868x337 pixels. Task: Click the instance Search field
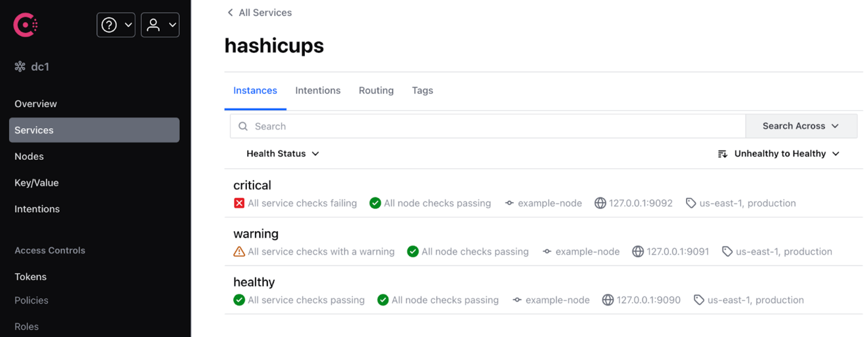pos(486,126)
